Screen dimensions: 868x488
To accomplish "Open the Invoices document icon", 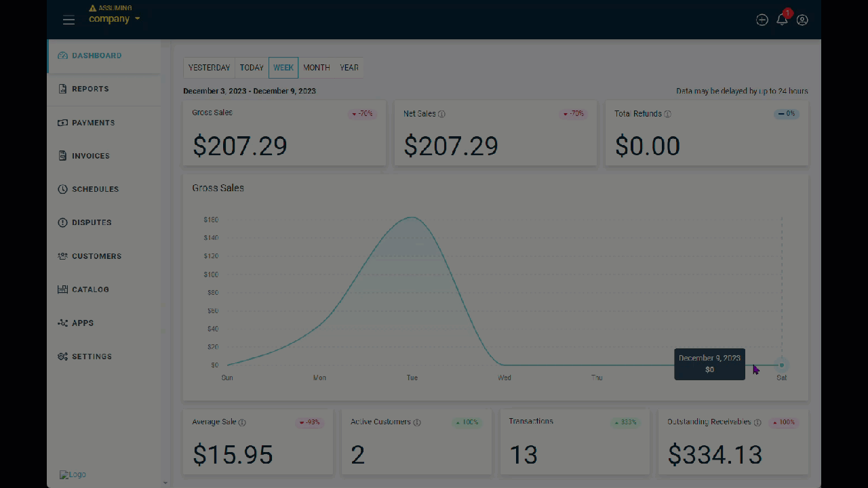I will [62, 156].
